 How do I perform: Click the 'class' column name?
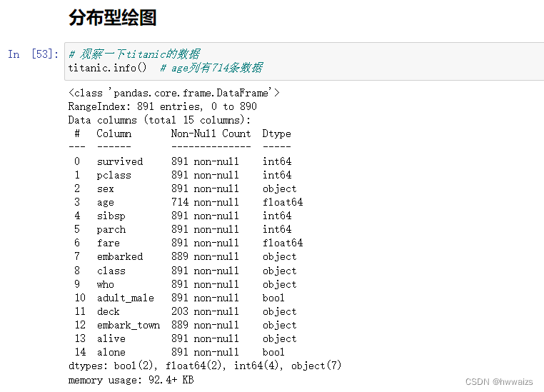(111, 271)
